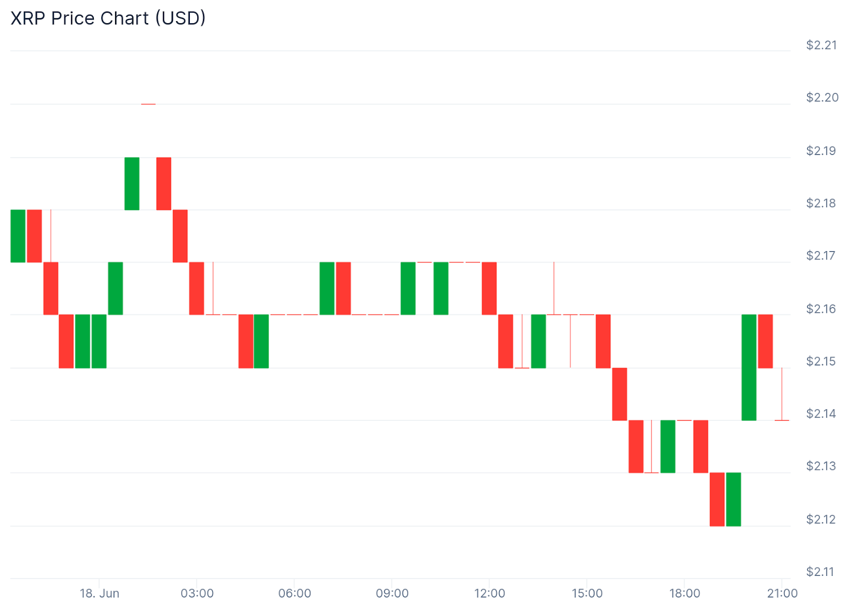Select the 15:00 time axis label
844x616 pixels.
pyautogui.click(x=587, y=593)
